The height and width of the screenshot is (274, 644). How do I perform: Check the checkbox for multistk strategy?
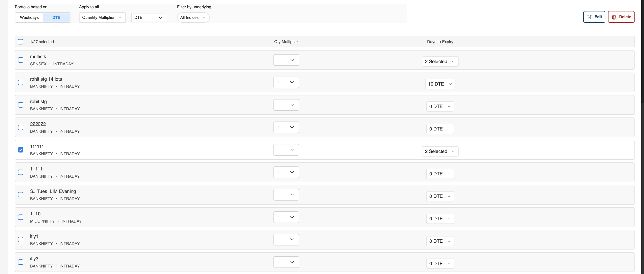(x=20, y=60)
